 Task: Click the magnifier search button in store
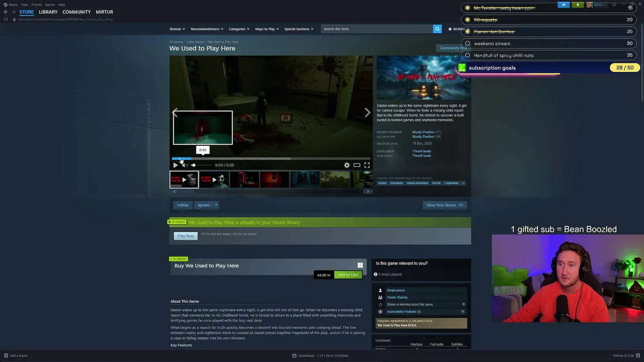[437, 29]
